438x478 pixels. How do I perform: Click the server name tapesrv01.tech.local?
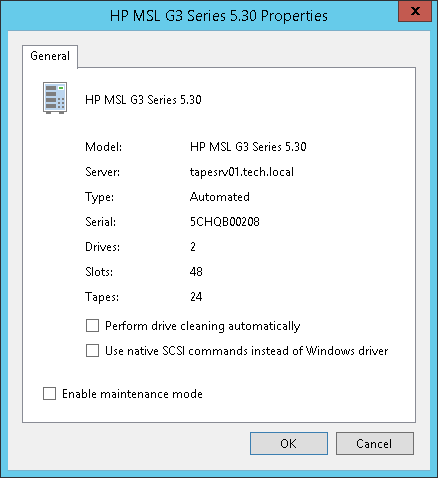(242, 172)
